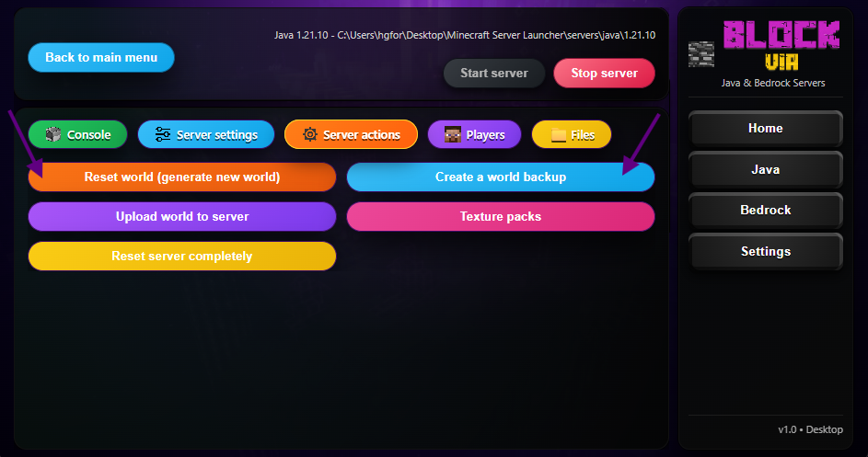The image size is (868, 457).
Task: Create a world backup
Action: coord(501,177)
